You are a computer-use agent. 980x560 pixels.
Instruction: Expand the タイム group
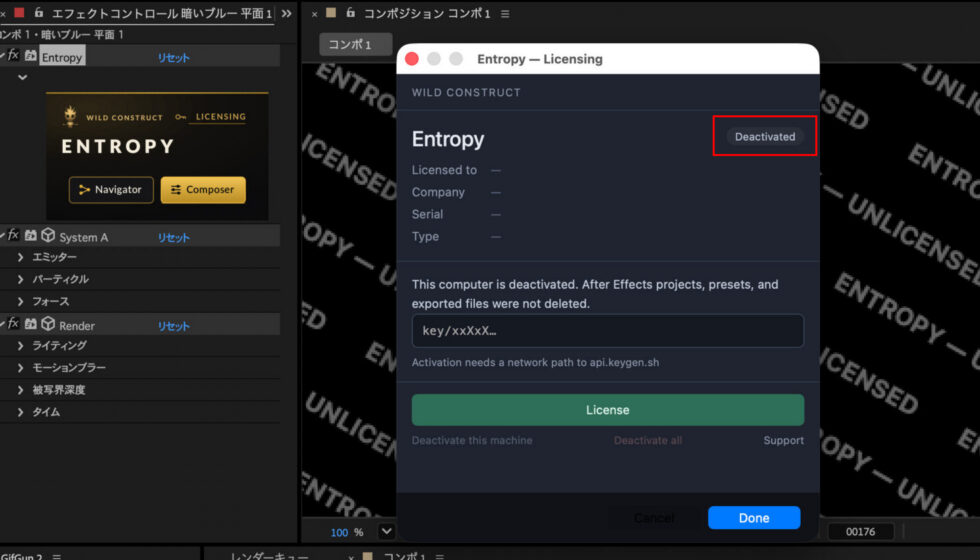click(x=21, y=412)
